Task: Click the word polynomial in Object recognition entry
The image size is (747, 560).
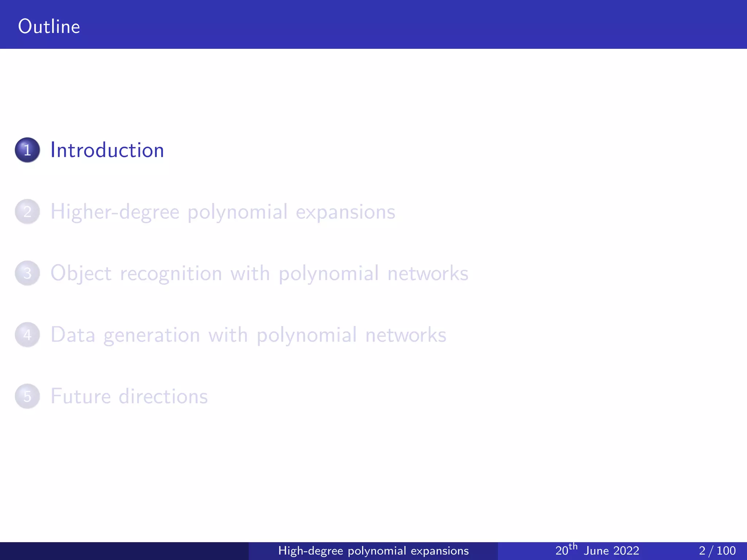Action: (329, 274)
